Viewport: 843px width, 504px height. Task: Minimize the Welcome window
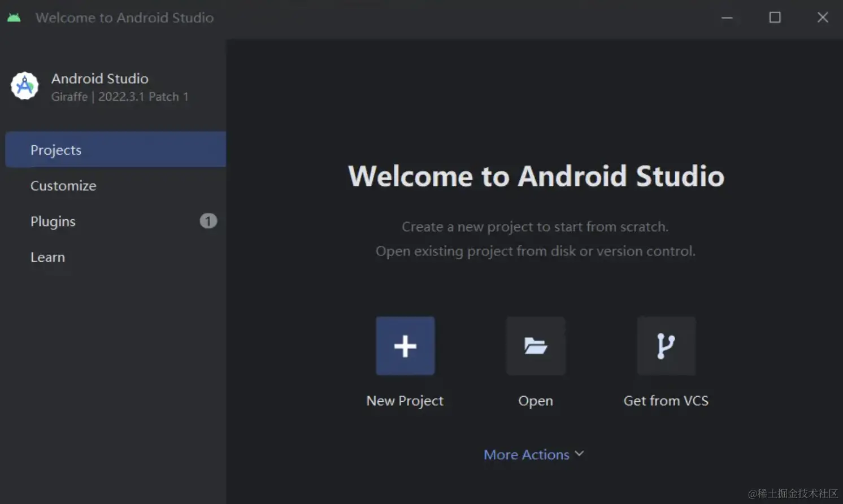(727, 18)
